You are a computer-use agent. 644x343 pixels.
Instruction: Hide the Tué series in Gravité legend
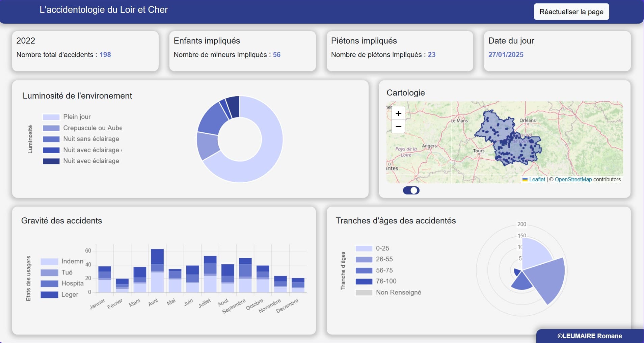pos(67,272)
